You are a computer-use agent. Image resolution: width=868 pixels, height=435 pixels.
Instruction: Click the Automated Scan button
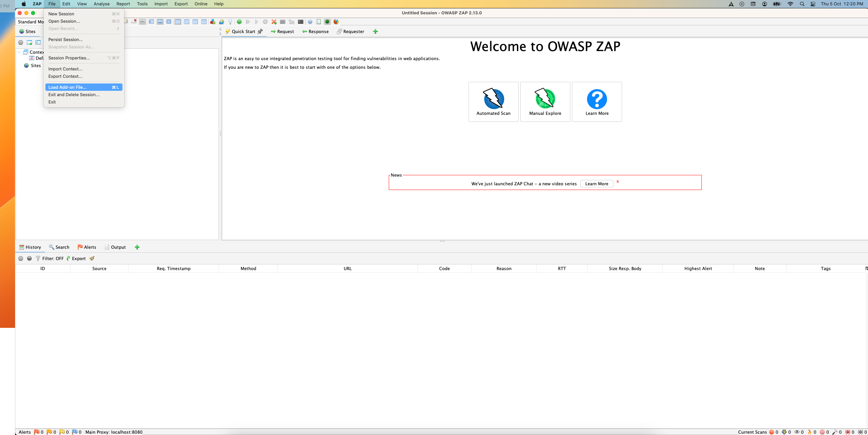493,102
